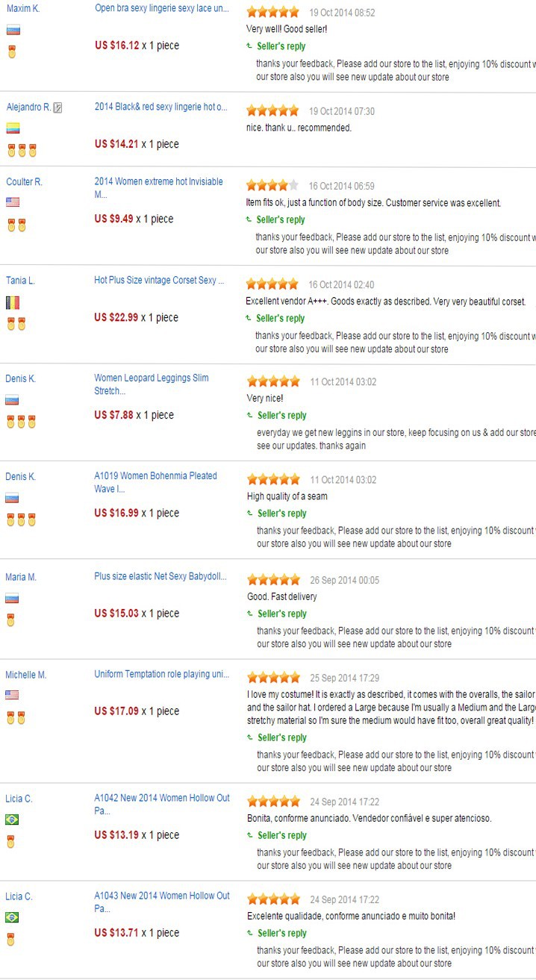Open Coulter R.'s buyer profile link

point(24,182)
